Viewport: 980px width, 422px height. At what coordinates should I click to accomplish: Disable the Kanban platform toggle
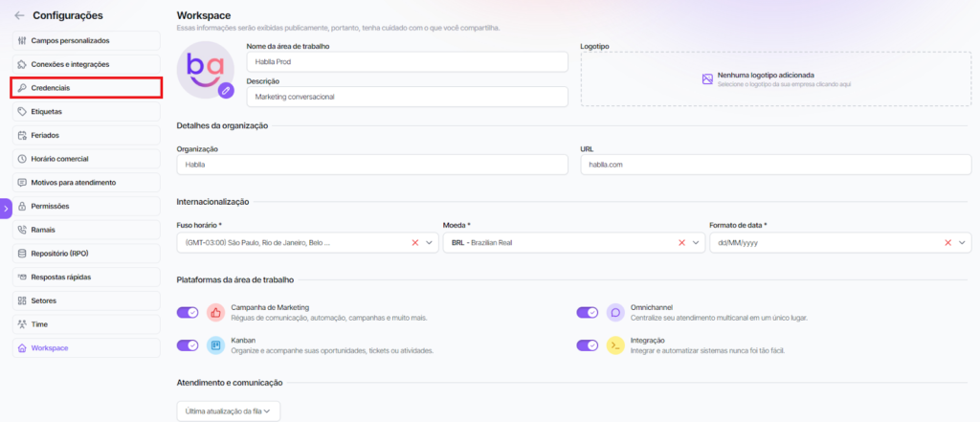(x=188, y=345)
